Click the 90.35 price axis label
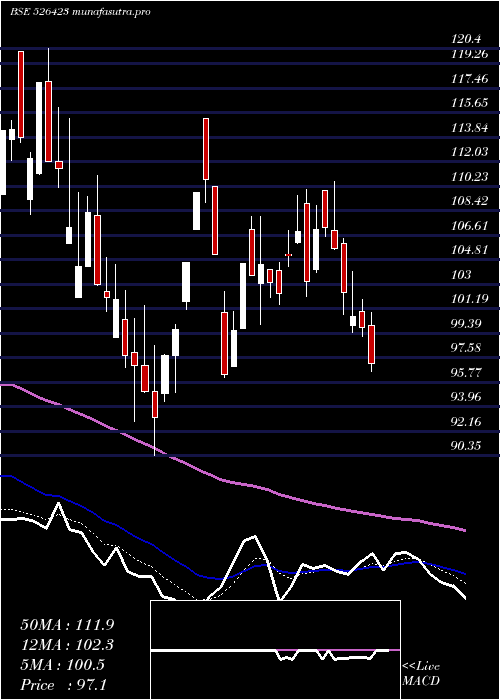The height and width of the screenshot is (700, 500). pos(467,445)
